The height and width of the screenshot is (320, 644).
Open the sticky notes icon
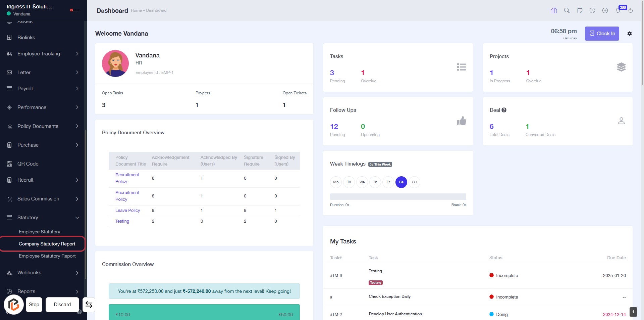pyautogui.click(x=580, y=10)
